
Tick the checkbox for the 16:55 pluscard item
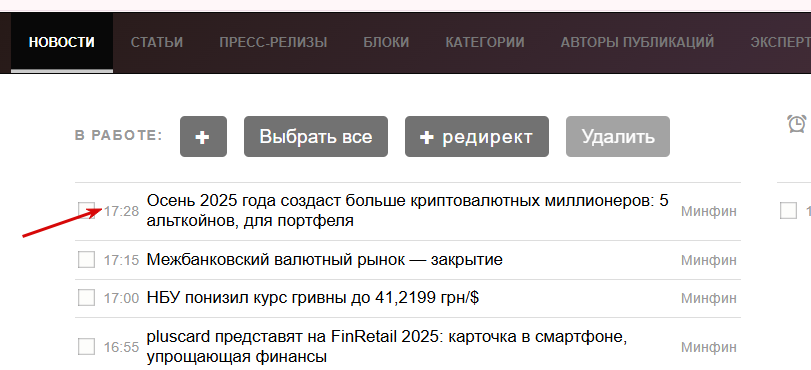(x=86, y=346)
